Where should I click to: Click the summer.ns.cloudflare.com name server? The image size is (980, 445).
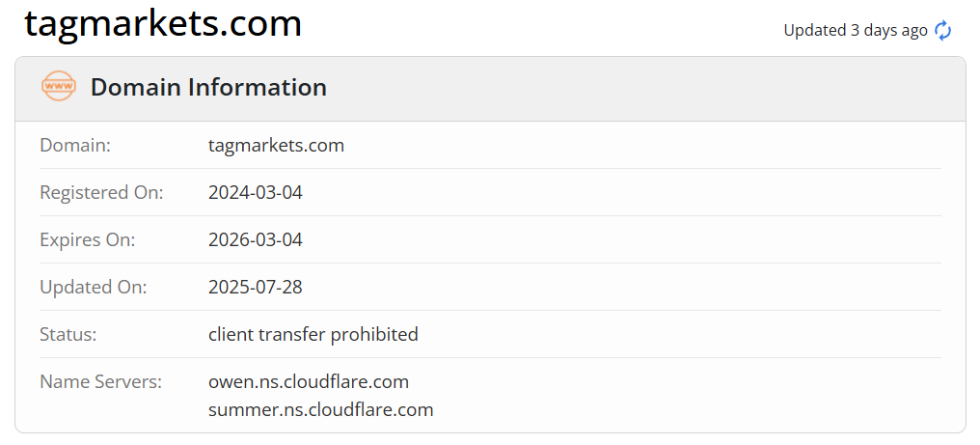[320, 409]
